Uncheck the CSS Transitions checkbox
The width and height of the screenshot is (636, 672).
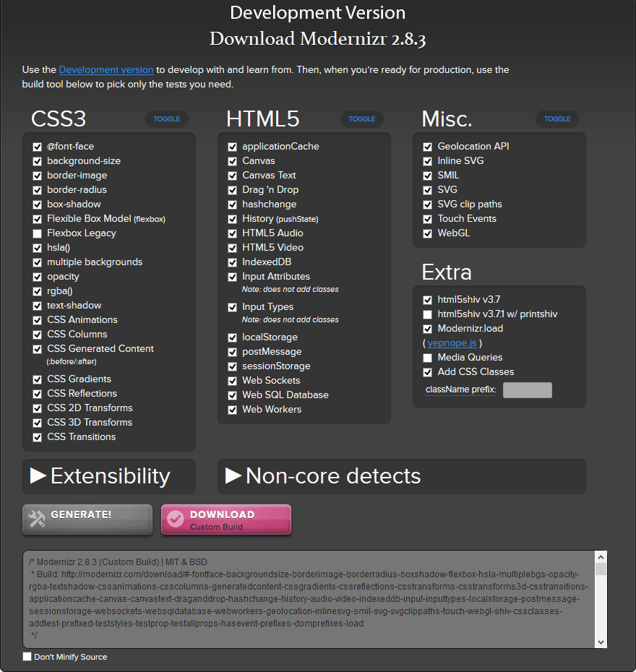(38, 437)
